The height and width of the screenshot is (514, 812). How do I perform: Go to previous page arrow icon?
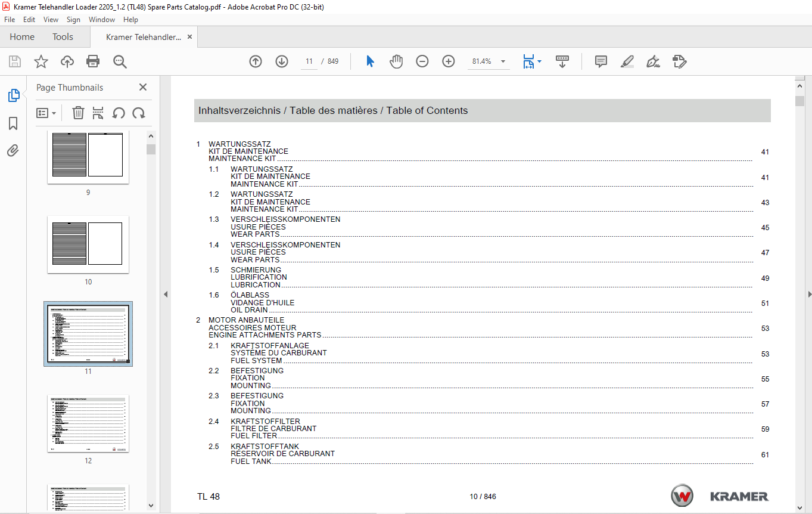(x=256, y=61)
